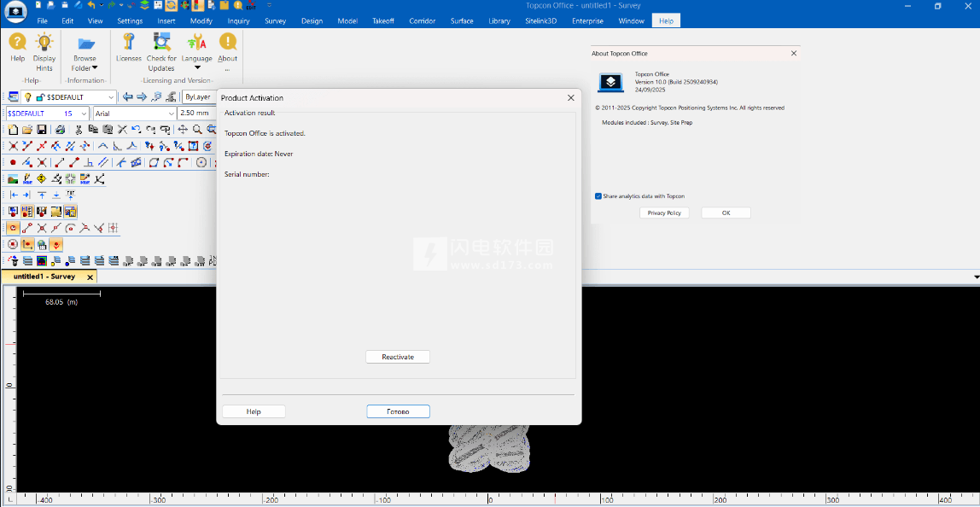980x507 pixels.
Task: Open the Arial font dropdown
Action: click(170, 114)
